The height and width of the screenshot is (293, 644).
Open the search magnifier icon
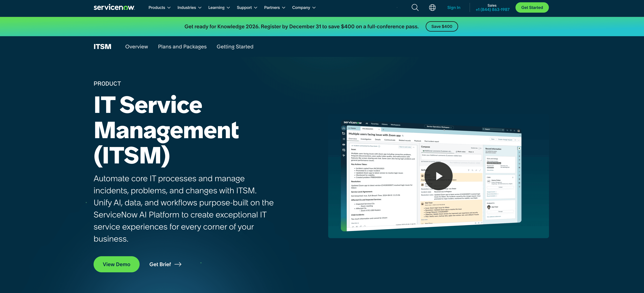(x=415, y=7)
